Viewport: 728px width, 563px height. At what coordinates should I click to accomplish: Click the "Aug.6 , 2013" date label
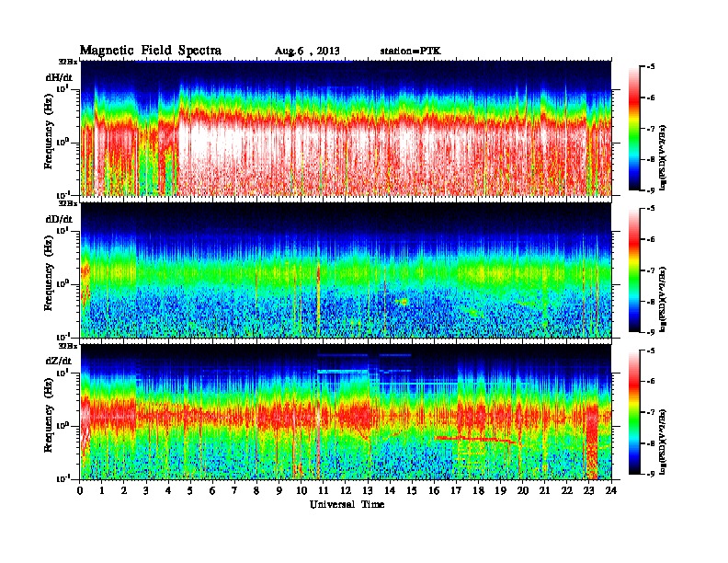click(307, 52)
